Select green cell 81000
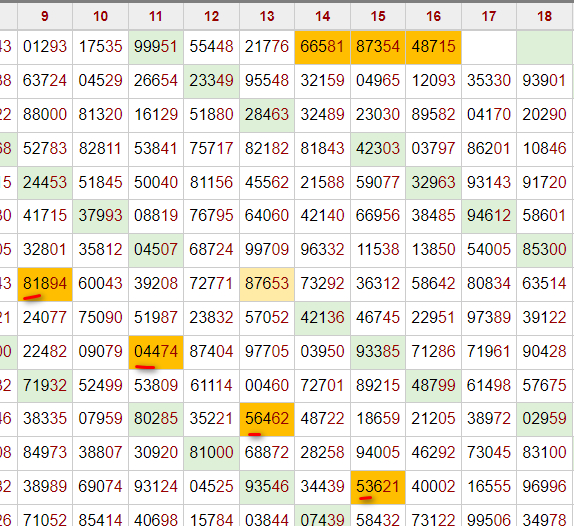Viewport: 574px width, 526px height. [x=211, y=453]
